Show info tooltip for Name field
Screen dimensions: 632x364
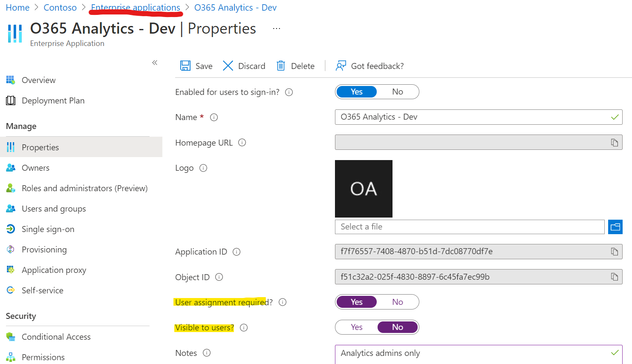coord(214,117)
